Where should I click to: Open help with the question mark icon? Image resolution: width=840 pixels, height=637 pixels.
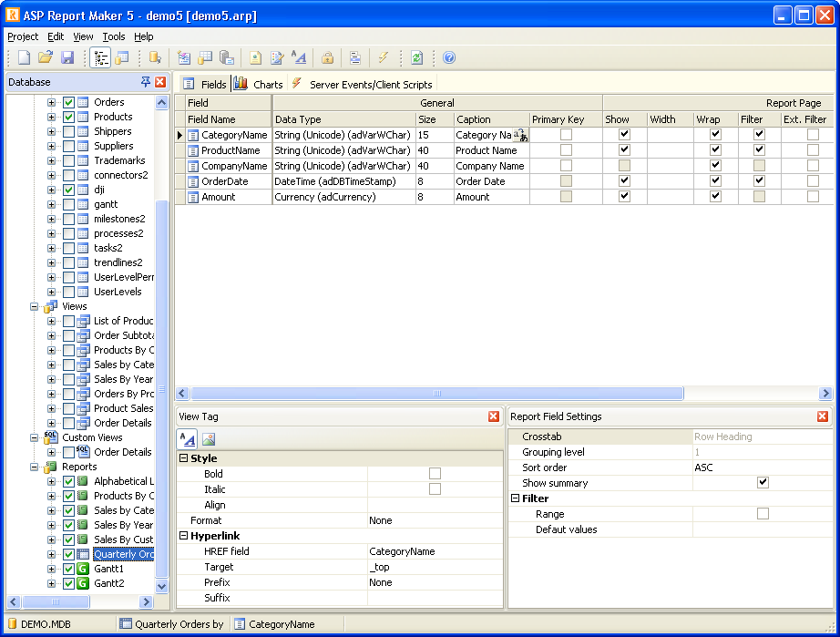click(449, 57)
